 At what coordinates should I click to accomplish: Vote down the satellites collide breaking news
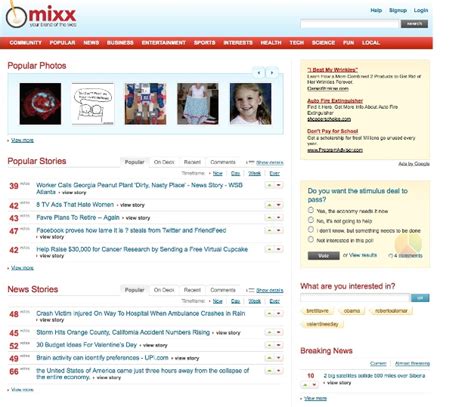tap(314, 385)
